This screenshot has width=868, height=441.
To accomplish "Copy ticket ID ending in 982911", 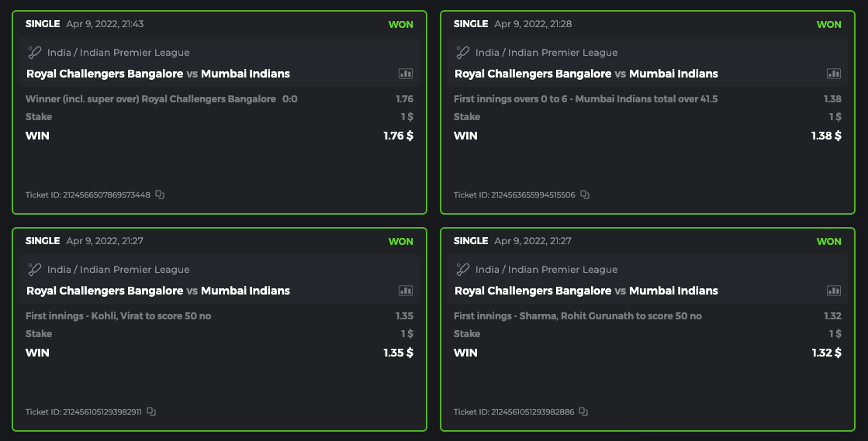I will [x=151, y=412].
